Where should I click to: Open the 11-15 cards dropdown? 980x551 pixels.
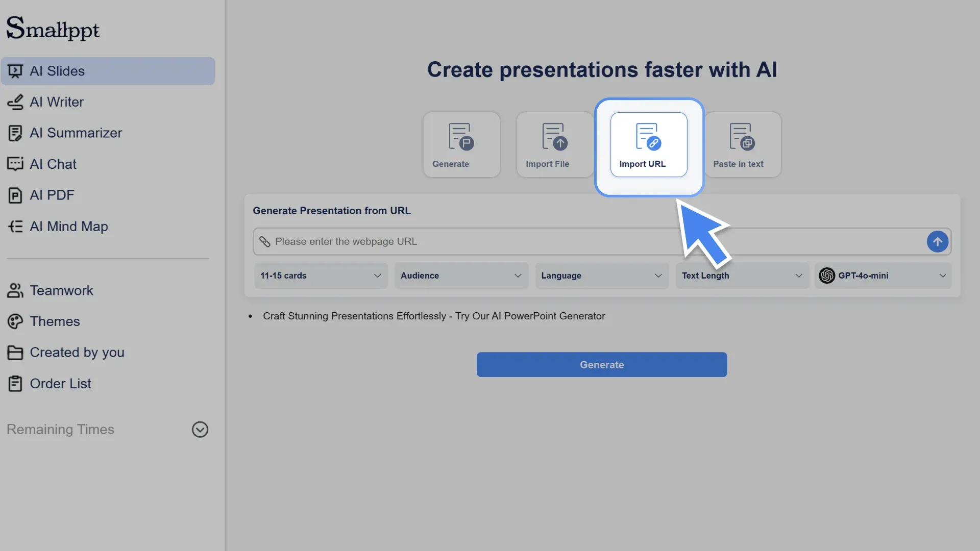point(321,275)
